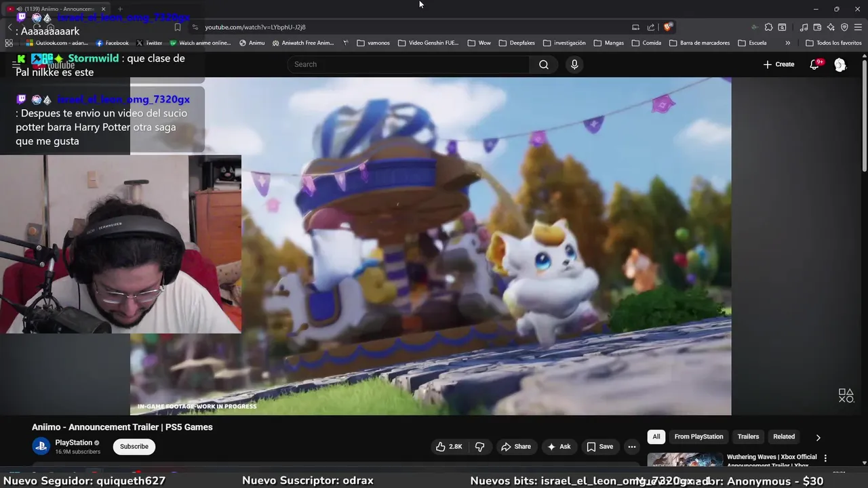The height and width of the screenshot is (488, 868).
Task: Bookmark this page icon
Action: coord(178,27)
